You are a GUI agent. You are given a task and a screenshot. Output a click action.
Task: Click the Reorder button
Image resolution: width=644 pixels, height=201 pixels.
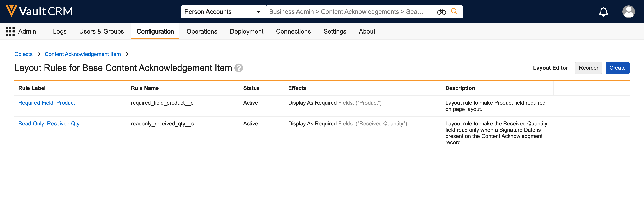pos(588,68)
